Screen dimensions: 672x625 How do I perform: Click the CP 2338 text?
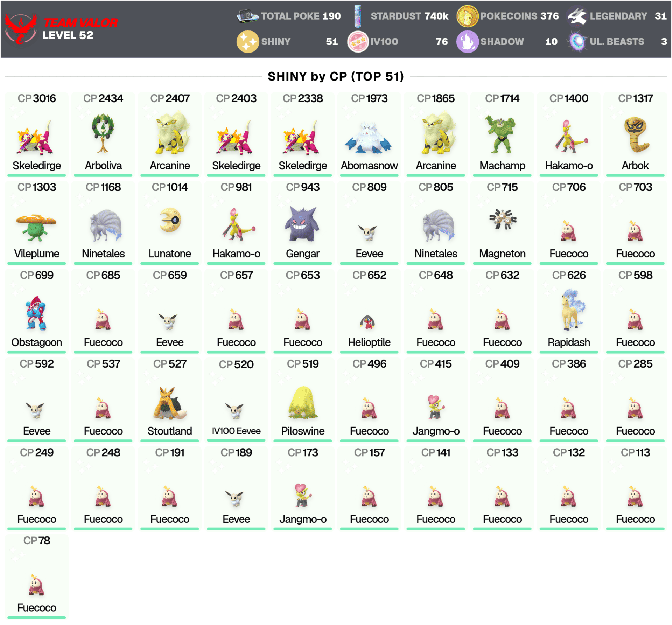click(303, 98)
